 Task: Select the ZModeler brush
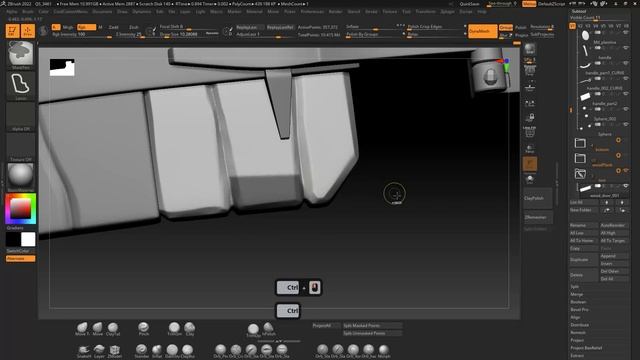115,351
